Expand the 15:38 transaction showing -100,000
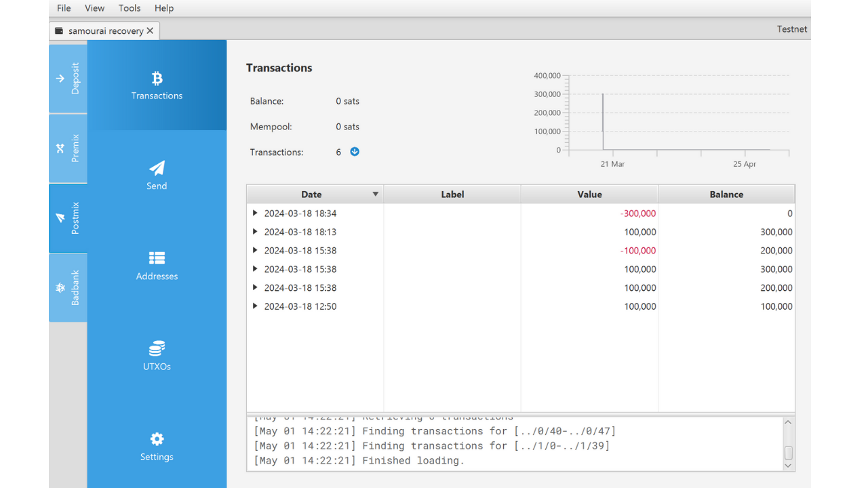Image resolution: width=868 pixels, height=488 pixels. pyautogui.click(x=255, y=250)
